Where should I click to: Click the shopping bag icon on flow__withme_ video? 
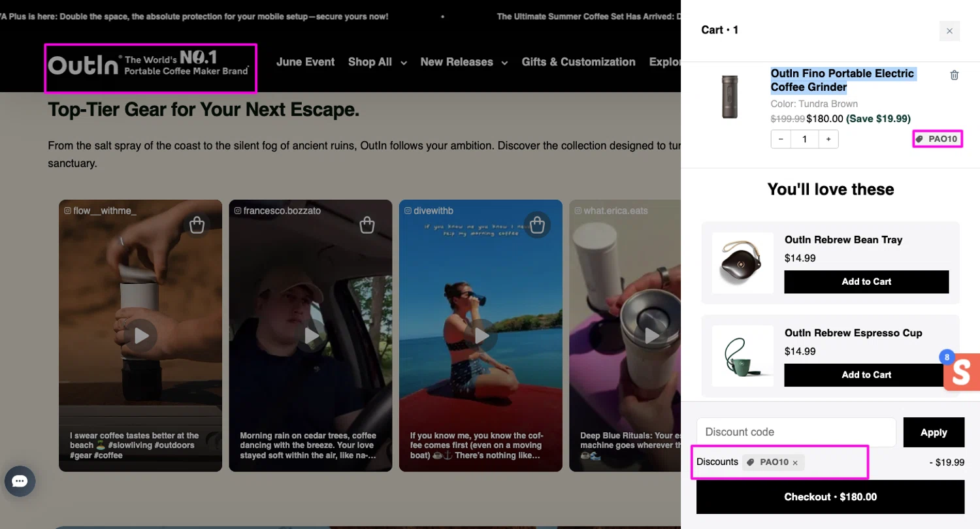click(x=197, y=225)
